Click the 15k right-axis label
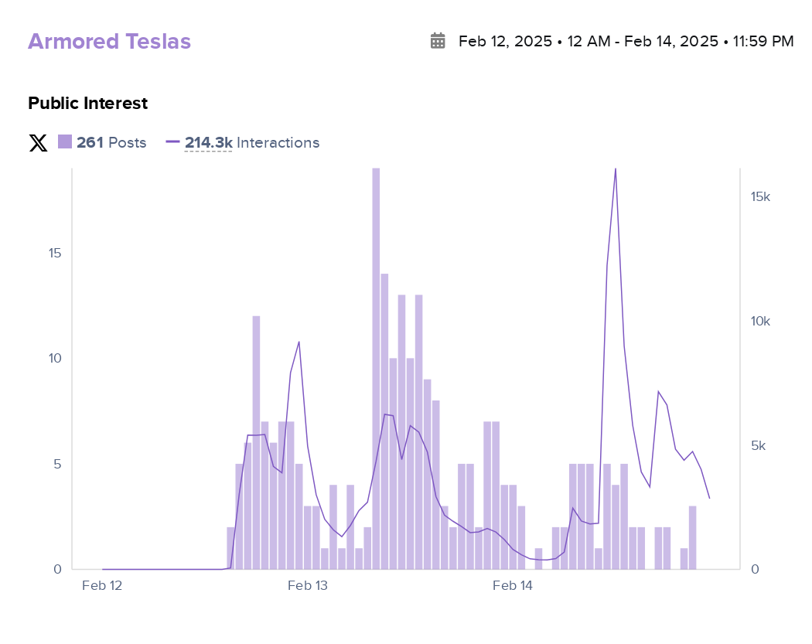This screenshot has height=644, width=812. point(760,197)
